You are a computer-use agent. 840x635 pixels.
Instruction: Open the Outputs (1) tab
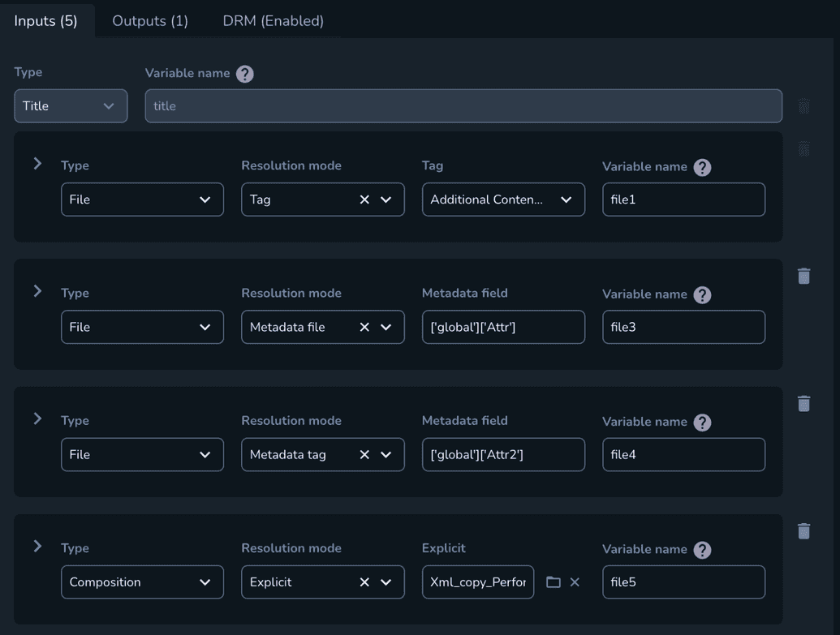(x=150, y=21)
